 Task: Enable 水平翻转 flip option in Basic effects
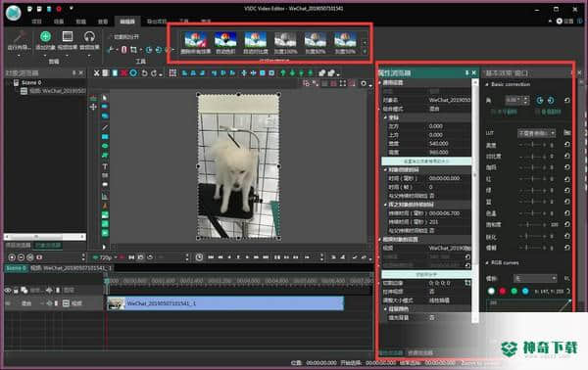504,112
